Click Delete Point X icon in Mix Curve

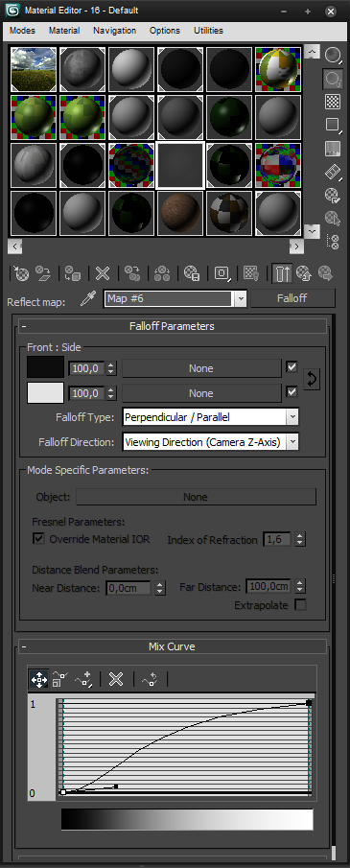click(x=116, y=679)
